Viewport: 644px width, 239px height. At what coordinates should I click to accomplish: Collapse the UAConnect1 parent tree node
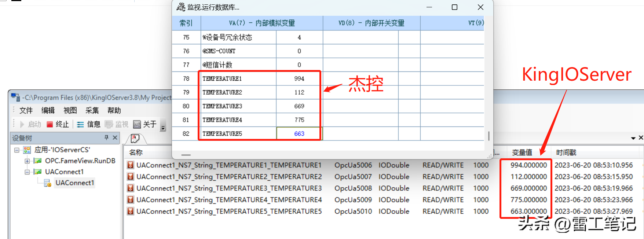coord(27,172)
